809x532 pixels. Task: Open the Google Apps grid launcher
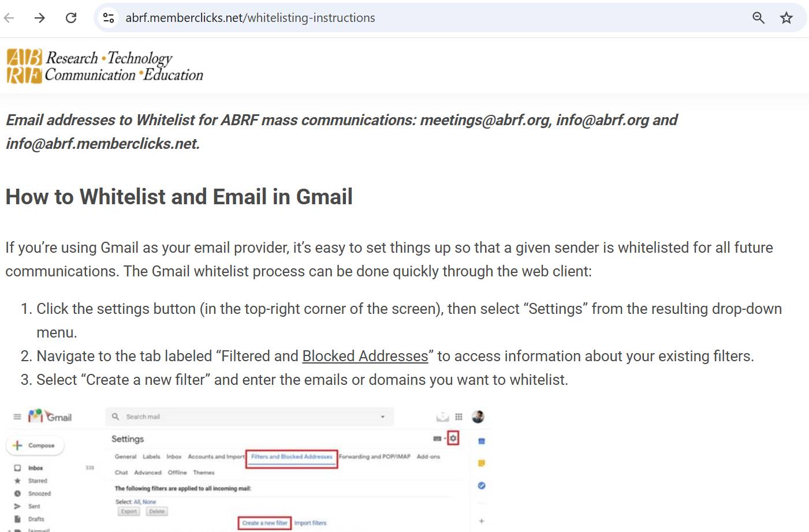[458, 416]
